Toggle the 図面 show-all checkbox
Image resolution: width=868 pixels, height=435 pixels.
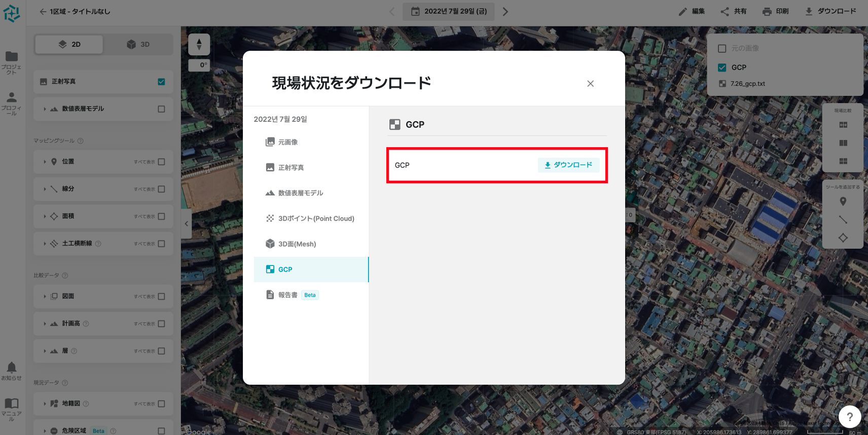pyautogui.click(x=161, y=296)
